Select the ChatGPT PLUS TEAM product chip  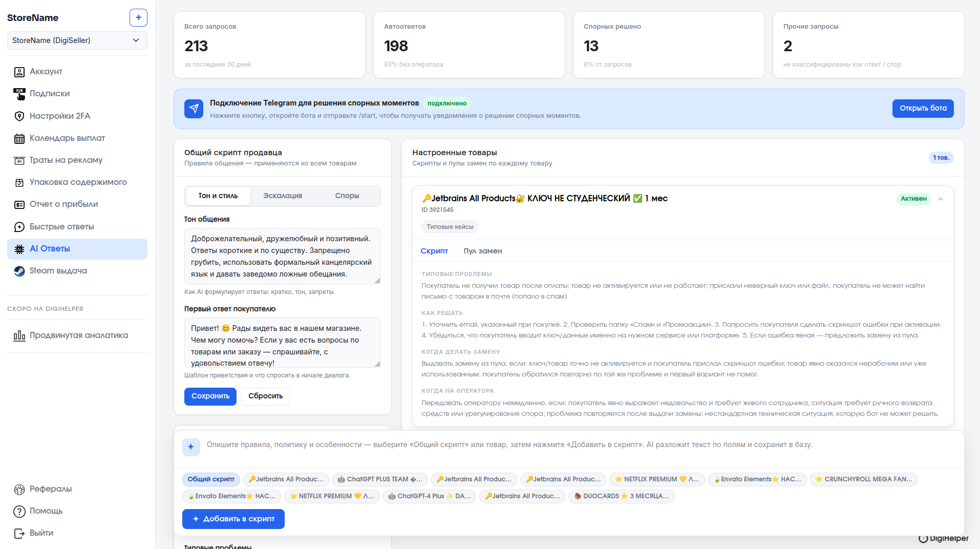[x=380, y=479]
